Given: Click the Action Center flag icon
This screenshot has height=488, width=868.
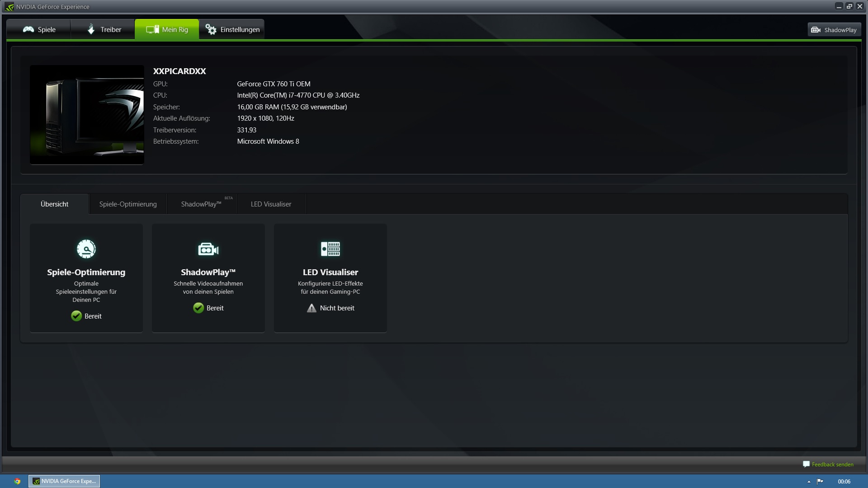Looking at the screenshot, I should pos(820,481).
